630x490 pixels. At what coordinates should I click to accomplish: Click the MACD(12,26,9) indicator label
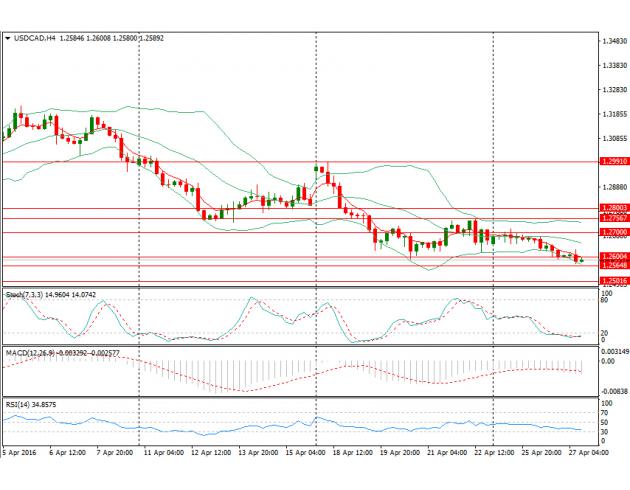pos(32,353)
